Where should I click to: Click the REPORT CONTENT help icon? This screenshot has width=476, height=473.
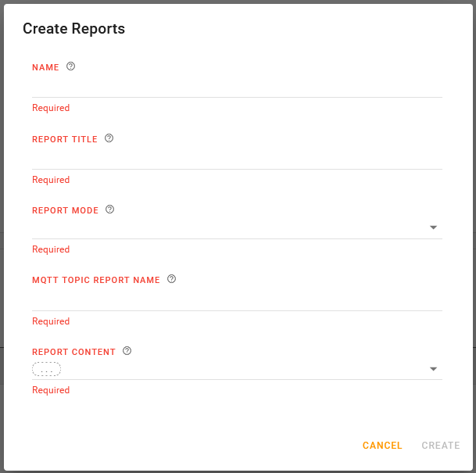[x=127, y=351]
